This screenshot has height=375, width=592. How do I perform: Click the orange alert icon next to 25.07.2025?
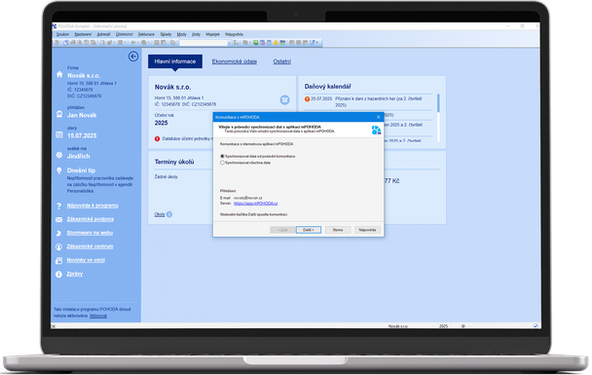[x=307, y=99]
